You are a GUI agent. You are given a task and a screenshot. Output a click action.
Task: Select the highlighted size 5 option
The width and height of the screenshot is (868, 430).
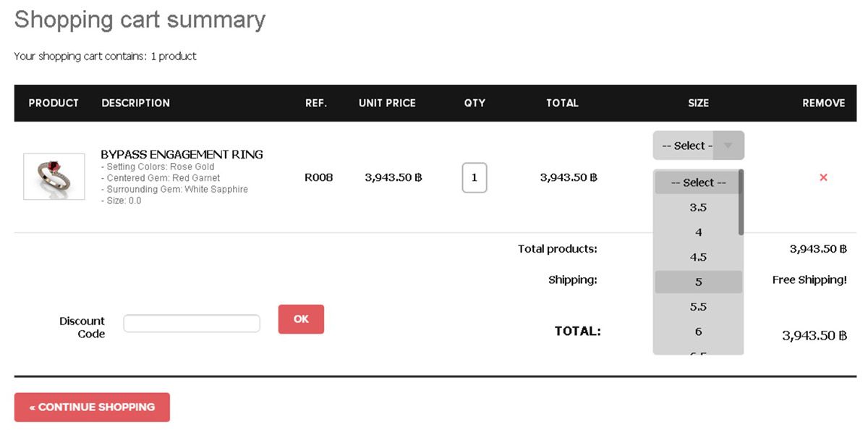click(698, 282)
